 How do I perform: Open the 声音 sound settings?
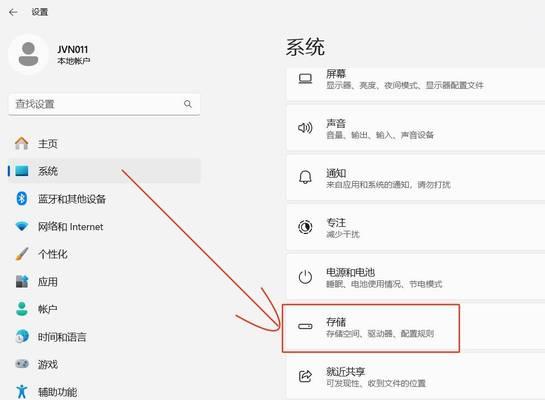pyautogui.click(x=416, y=128)
